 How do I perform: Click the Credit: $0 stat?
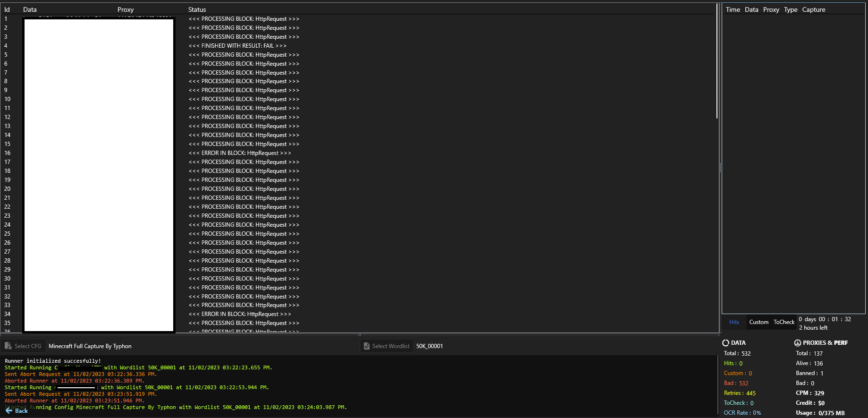(810, 403)
